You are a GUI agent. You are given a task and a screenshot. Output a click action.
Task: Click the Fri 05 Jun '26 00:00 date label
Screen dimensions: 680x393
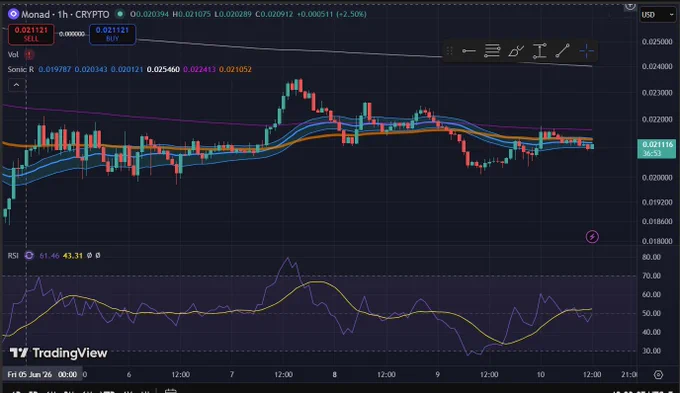[x=42, y=374]
